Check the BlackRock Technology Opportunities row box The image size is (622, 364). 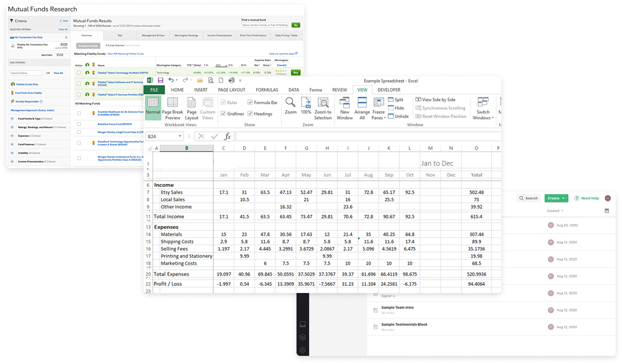(x=79, y=143)
